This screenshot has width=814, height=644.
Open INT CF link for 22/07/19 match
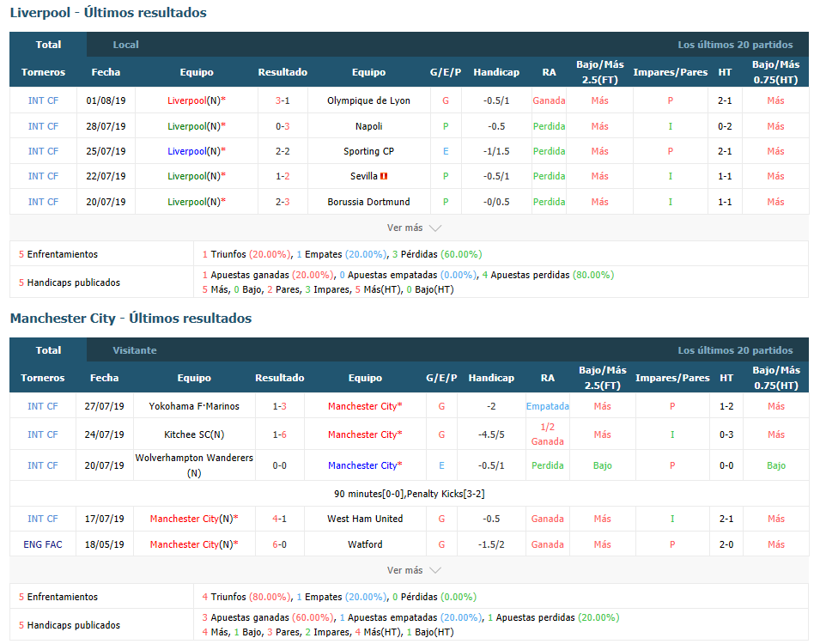[x=43, y=176]
